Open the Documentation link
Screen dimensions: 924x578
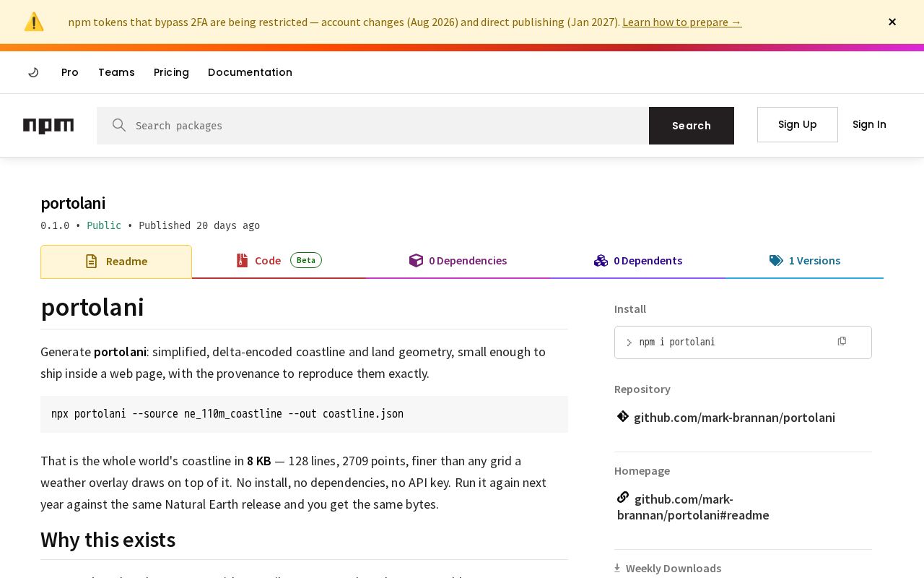pos(250,72)
